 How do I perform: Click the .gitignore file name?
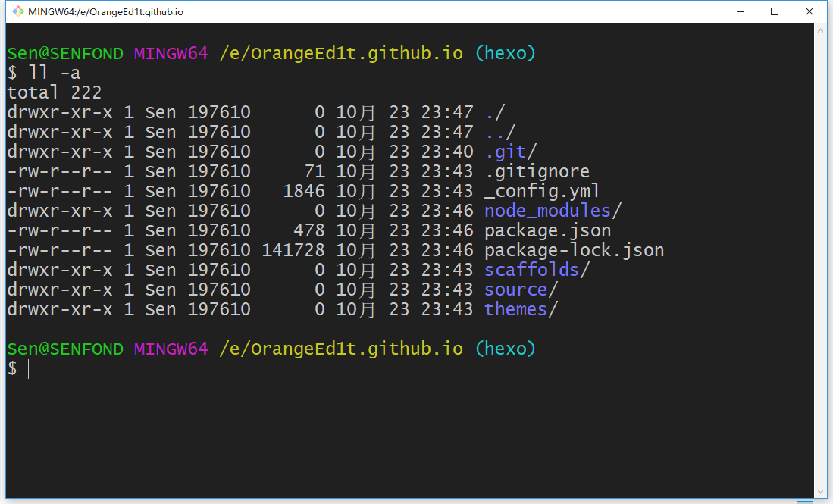537,171
